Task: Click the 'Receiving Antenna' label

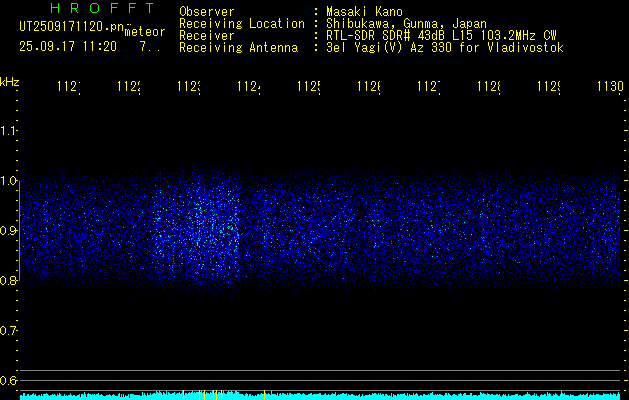Action: [238, 48]
